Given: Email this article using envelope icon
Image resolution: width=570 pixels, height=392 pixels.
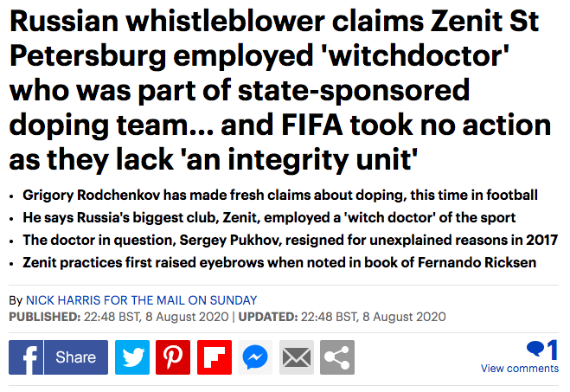Looking at the screenshot, I should [x=297, y=357].
